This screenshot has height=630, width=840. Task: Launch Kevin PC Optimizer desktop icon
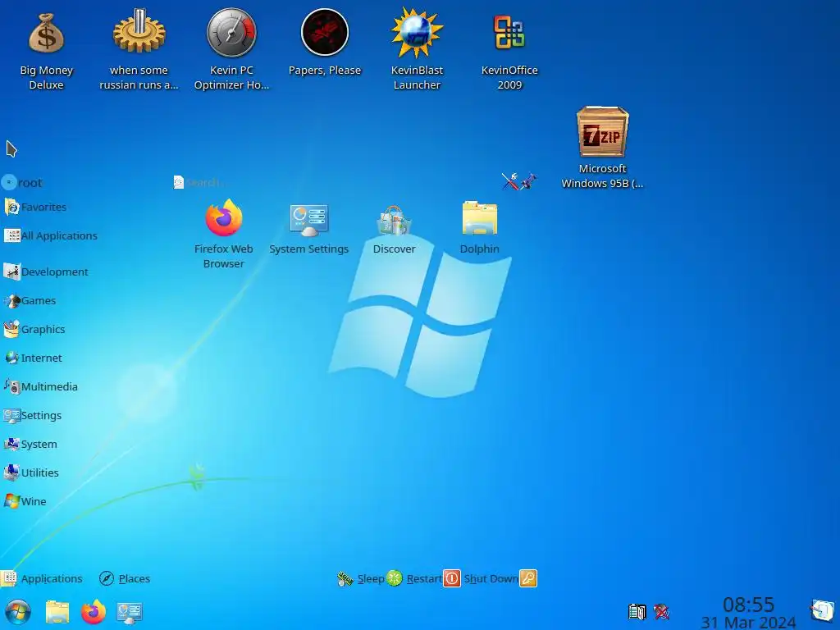click(231, 51)
